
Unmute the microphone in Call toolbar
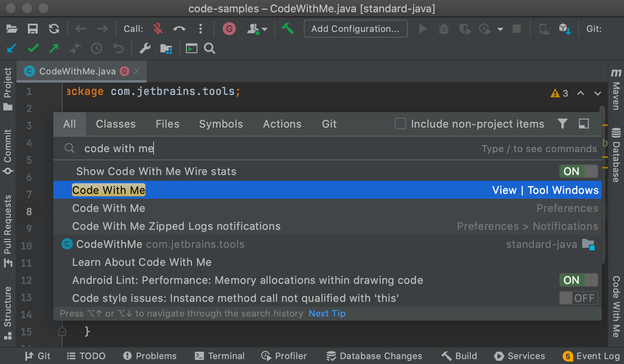[158, 29]
